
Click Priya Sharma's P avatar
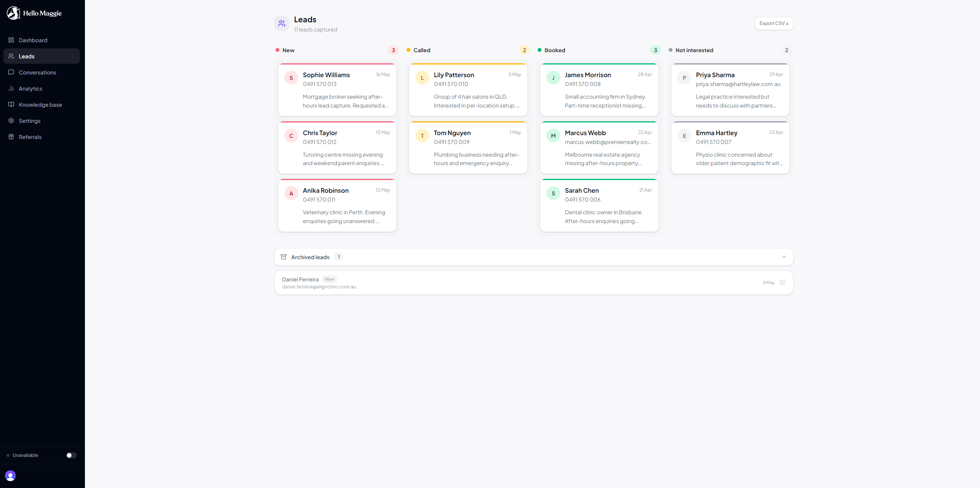coord(684,78)
